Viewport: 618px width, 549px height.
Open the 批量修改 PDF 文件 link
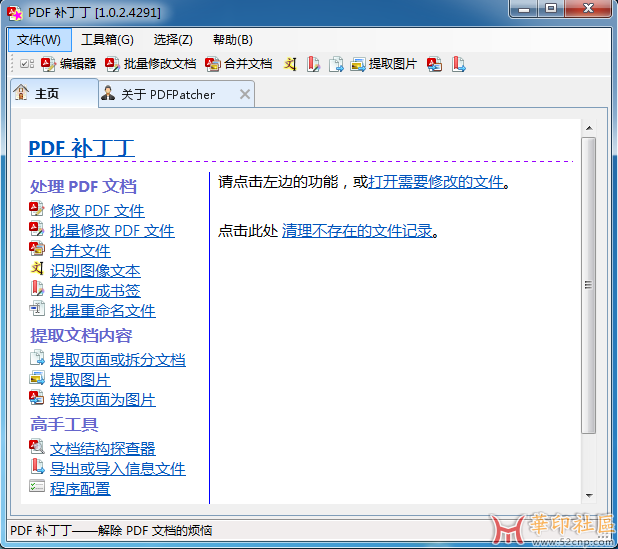[x=112, y=231]
